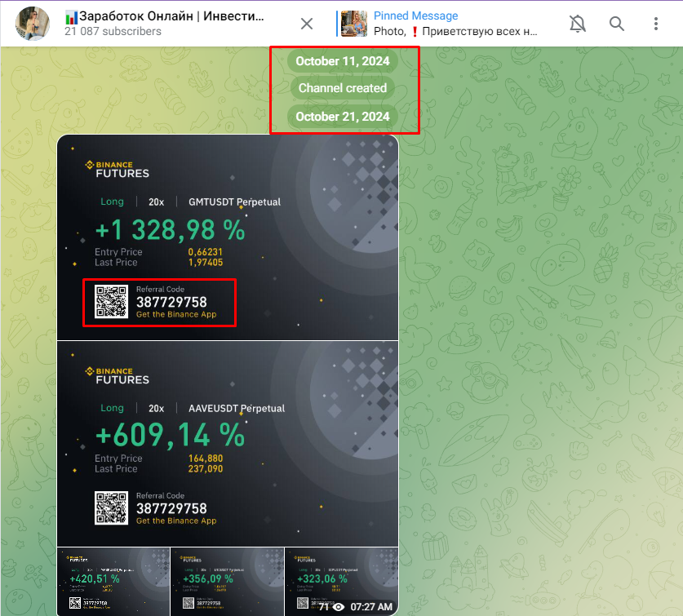This screenshot has height=616, width=683.
Task: Open the Pinned Message link
Action: pyautogui.click(x=416, y=16)
